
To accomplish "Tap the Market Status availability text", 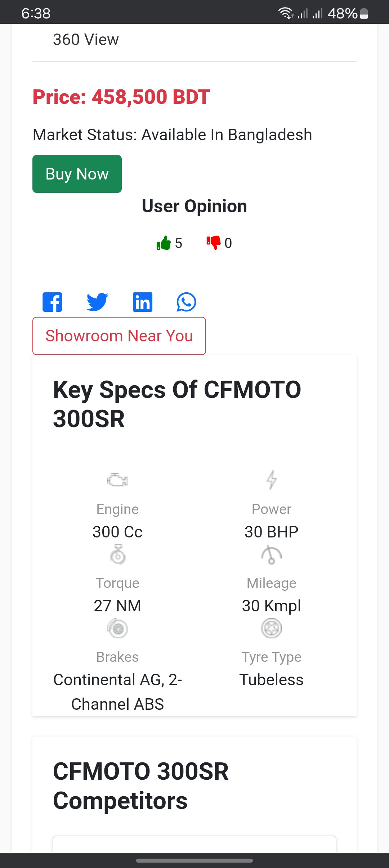I will tap(172, 135).
